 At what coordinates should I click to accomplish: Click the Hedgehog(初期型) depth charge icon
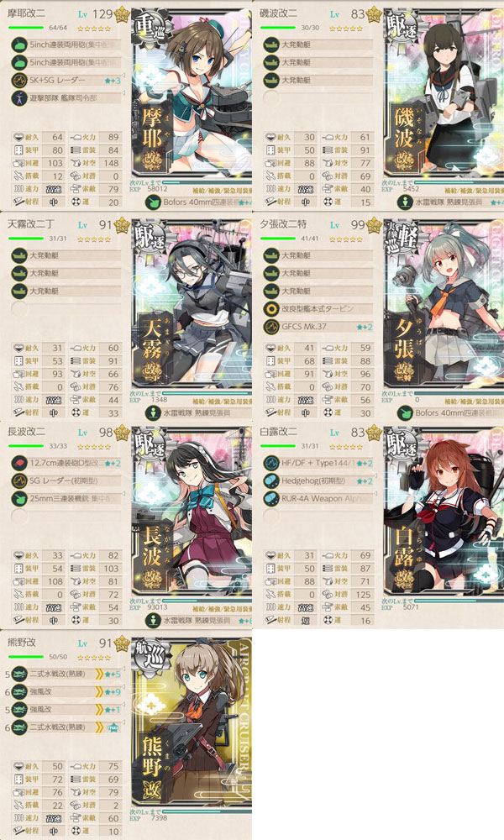click(271, 480)
